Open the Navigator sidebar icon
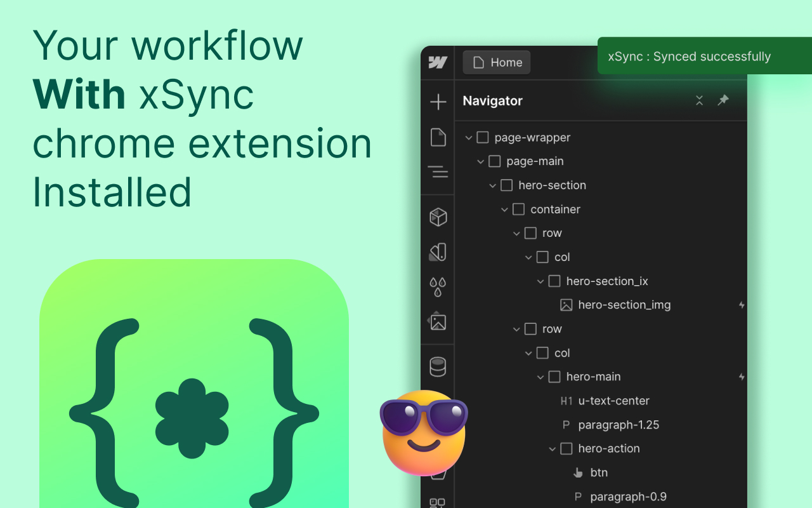Image resolution: width=812 pixels, height=508 pixels. point(438,171)
